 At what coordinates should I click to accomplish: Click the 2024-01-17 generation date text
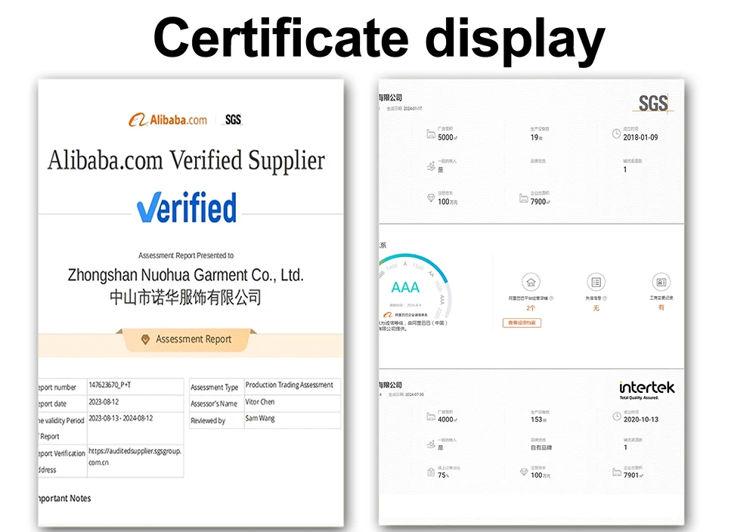pyautogui.click(x=412, y=109)
